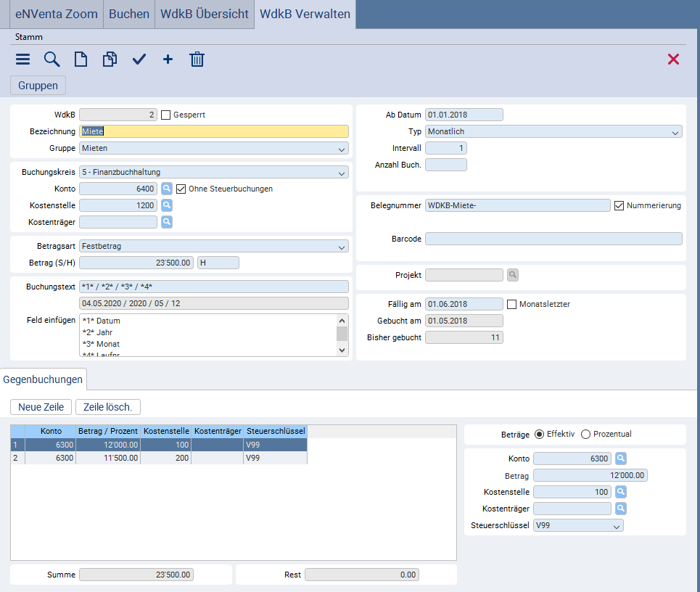
Task: Delete record with trash can icon
Action: [x=197, y=59]
